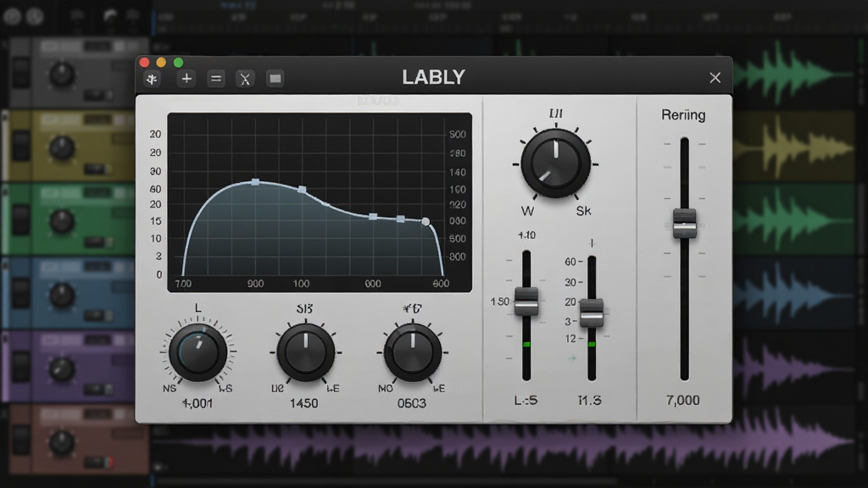Screen dimensions: 868x488
Task: Click the L knob above the 1,001 value
Action: coord(198,352)
